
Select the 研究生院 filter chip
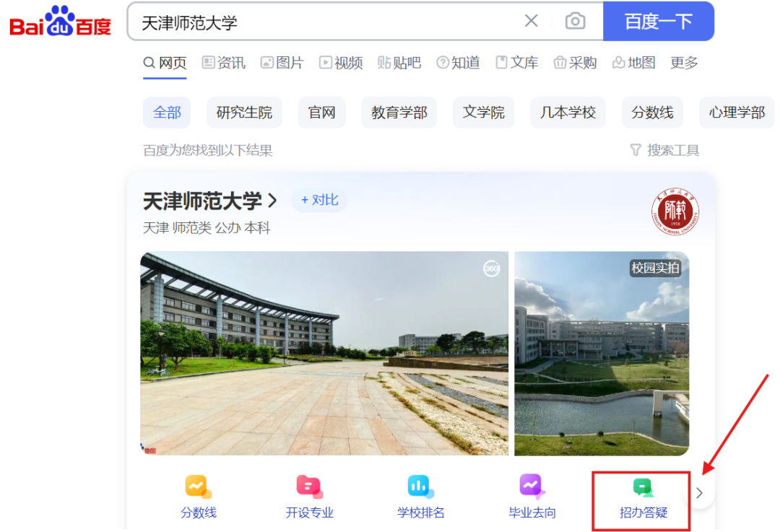244,113
